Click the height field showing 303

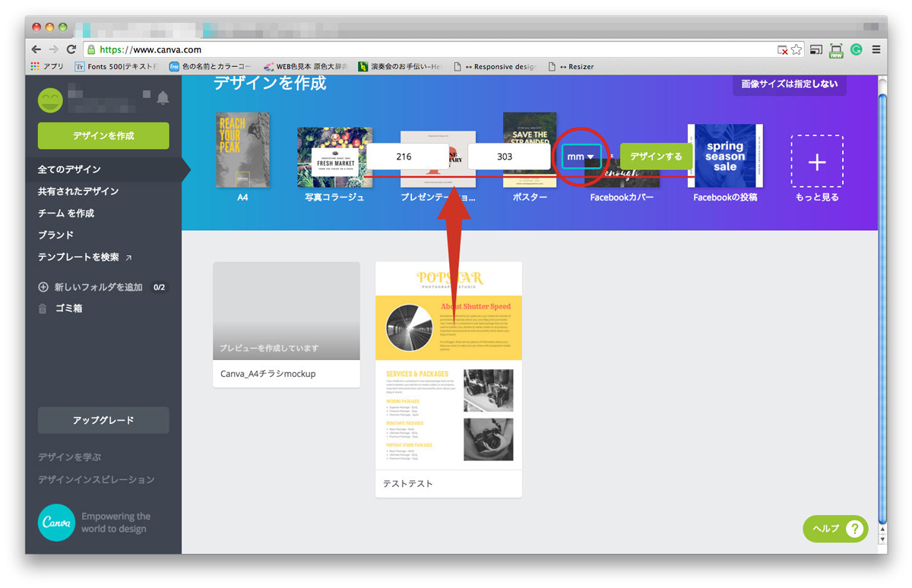tap(508, 156)
